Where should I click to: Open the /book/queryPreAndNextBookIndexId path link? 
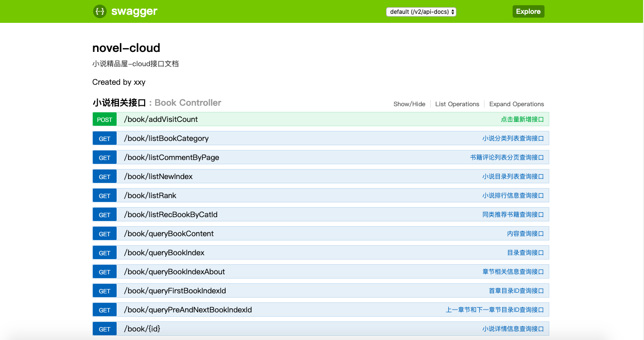point(188,310)
